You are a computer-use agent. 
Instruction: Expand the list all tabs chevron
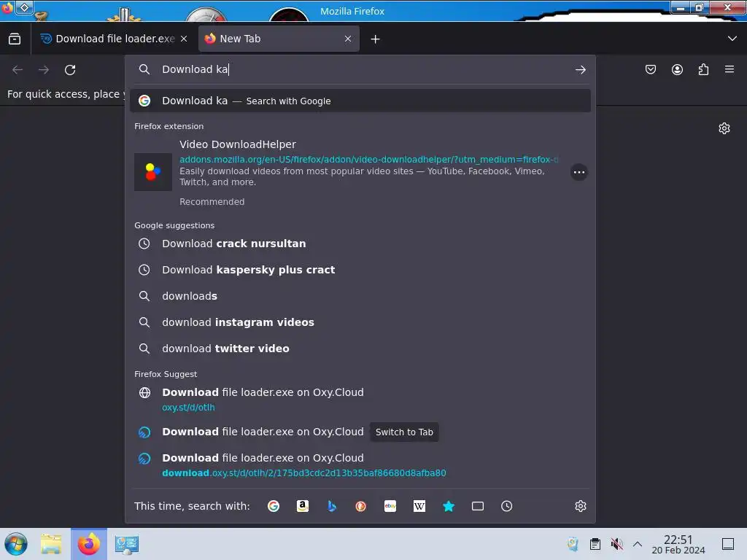(x=732, y=39)
